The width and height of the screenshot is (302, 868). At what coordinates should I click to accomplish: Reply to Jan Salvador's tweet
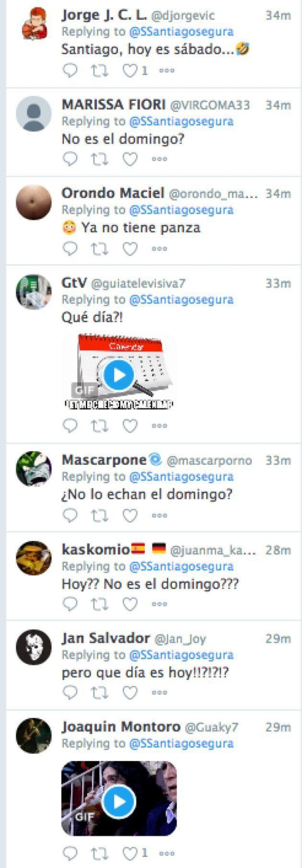(x=70, y=692)
